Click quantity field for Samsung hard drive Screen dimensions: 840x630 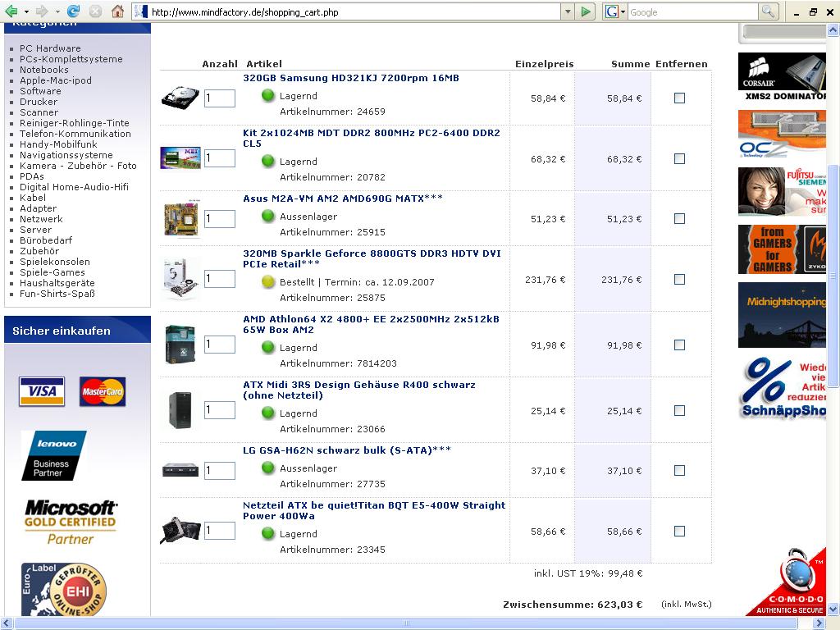pyautogui.click(x=220, y=98)
